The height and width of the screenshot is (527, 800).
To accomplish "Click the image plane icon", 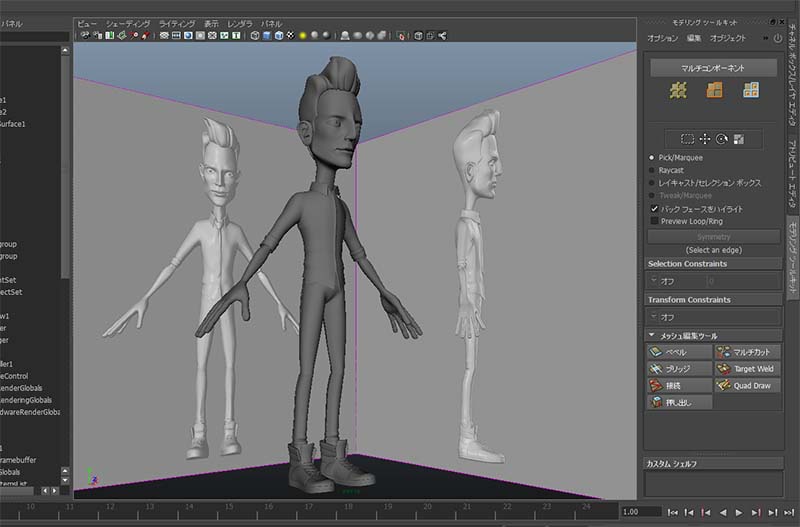I will 122,36.
